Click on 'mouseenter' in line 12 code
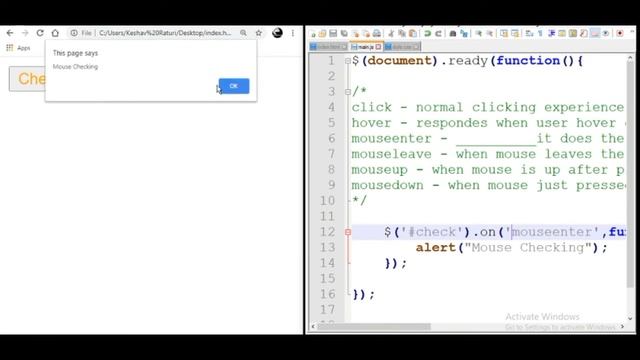 click(555, 232)
